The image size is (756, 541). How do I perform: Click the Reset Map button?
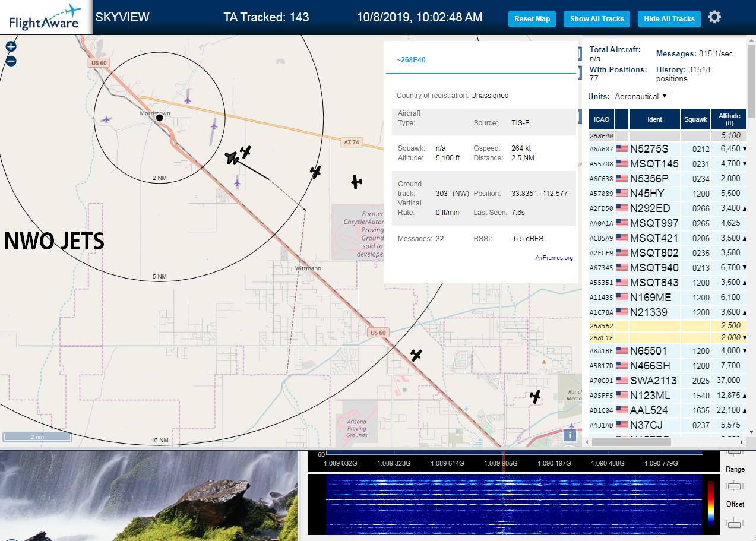(532, 18)
